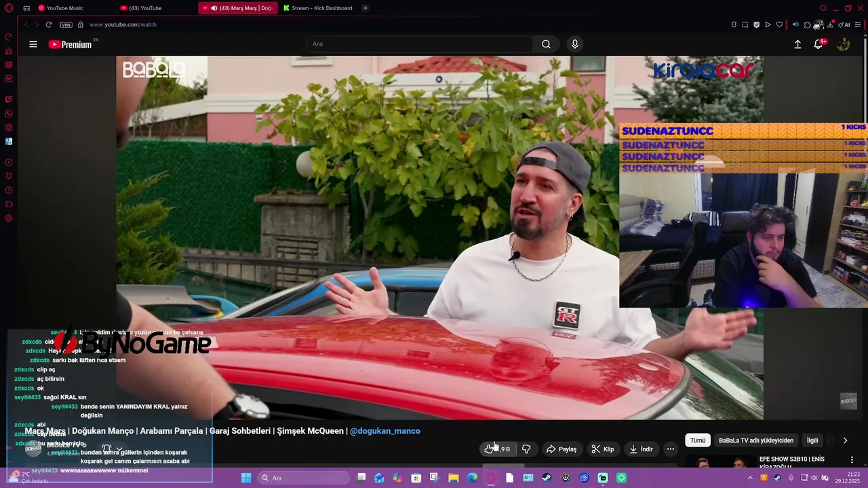Open GX Control speedometer icon in sidebar
The width and height of the screenshot is (868, 488).
[x=9, y=37]
